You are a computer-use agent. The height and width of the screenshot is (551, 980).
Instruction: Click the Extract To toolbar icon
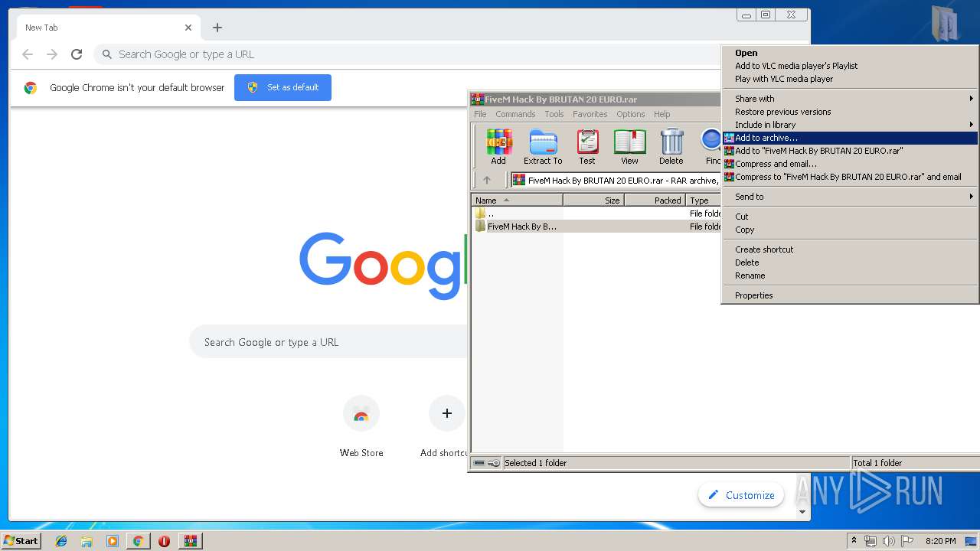pyautogui.click(x=543, y=146)
